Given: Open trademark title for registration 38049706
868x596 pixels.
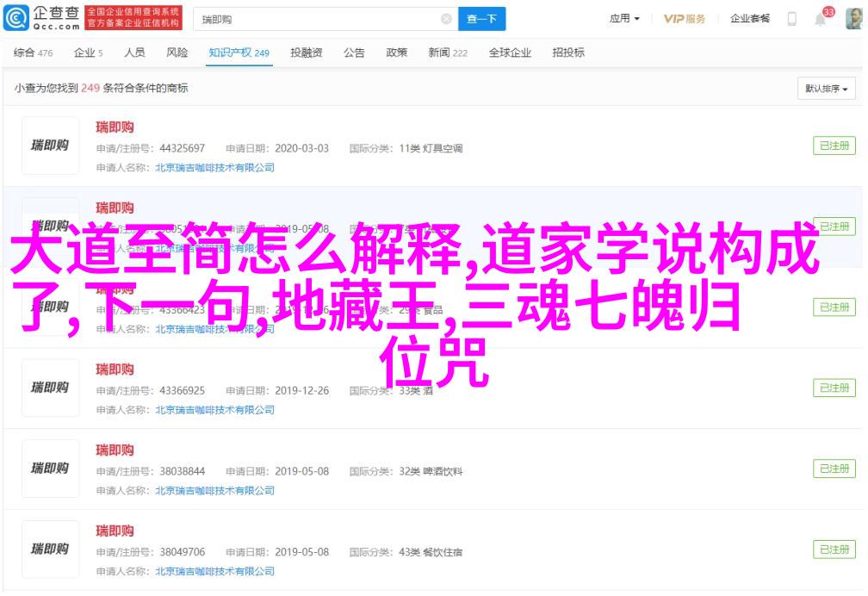Looking at the screenshot, I should click(115, 531).
